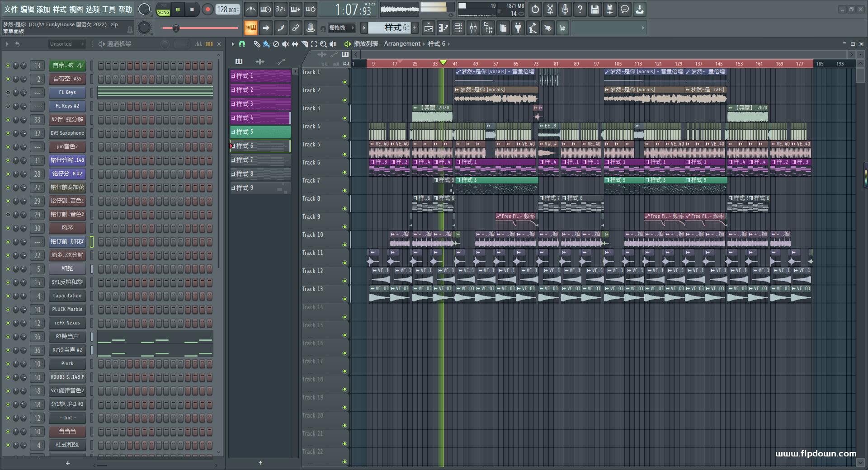Open undo history icon

pyautogui.click(x=535, y=9)
